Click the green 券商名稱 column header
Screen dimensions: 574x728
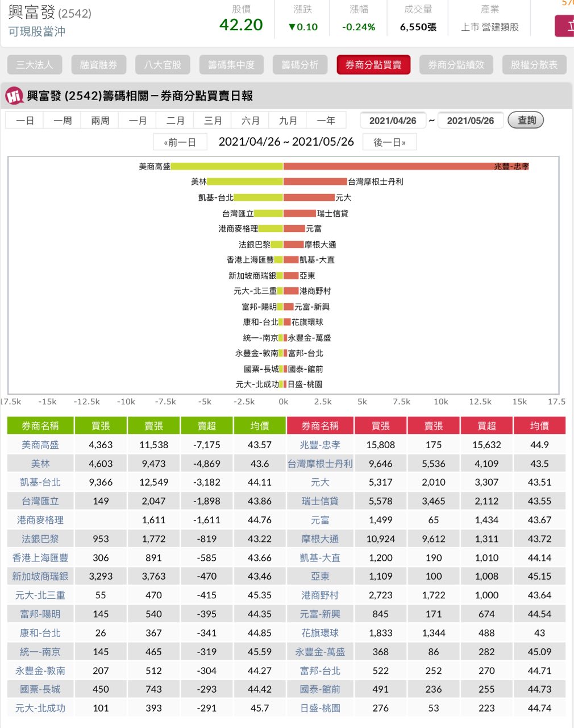click(x=40, y=425)
